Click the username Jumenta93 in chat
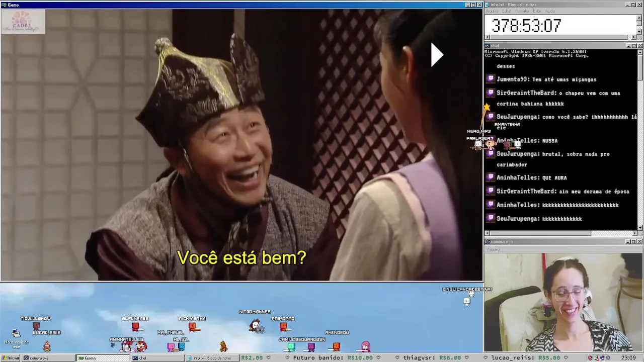The image size is (644, 362). (512, 79)
